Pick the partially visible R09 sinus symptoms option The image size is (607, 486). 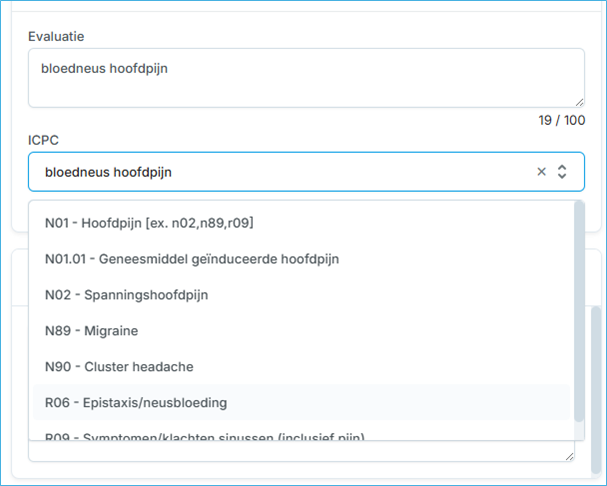click(204, 436)
